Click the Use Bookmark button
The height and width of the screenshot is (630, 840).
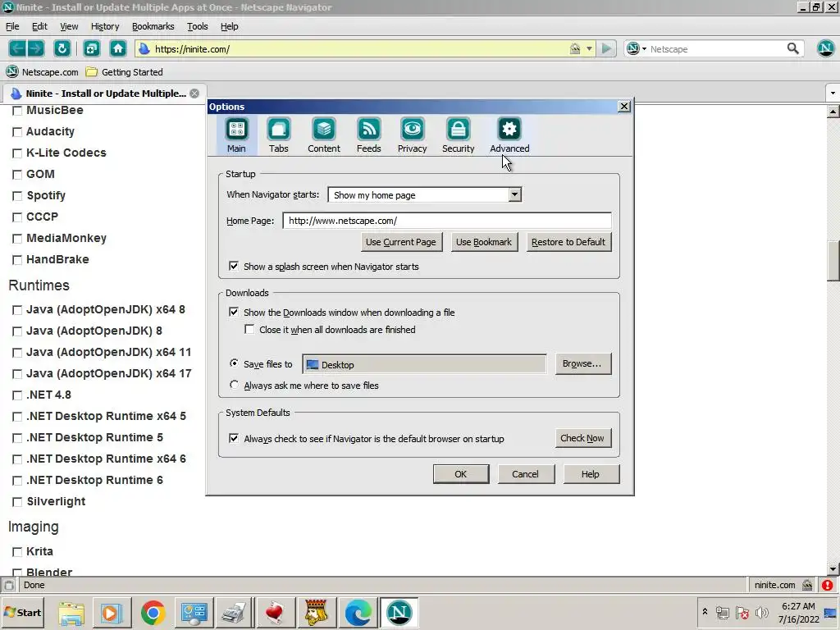point(484,242)
